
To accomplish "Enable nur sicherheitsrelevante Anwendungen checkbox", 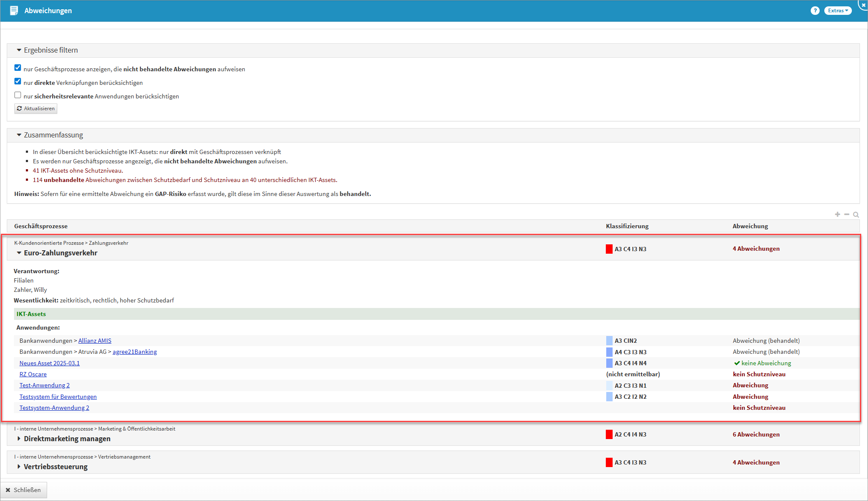I will point(18,95).
